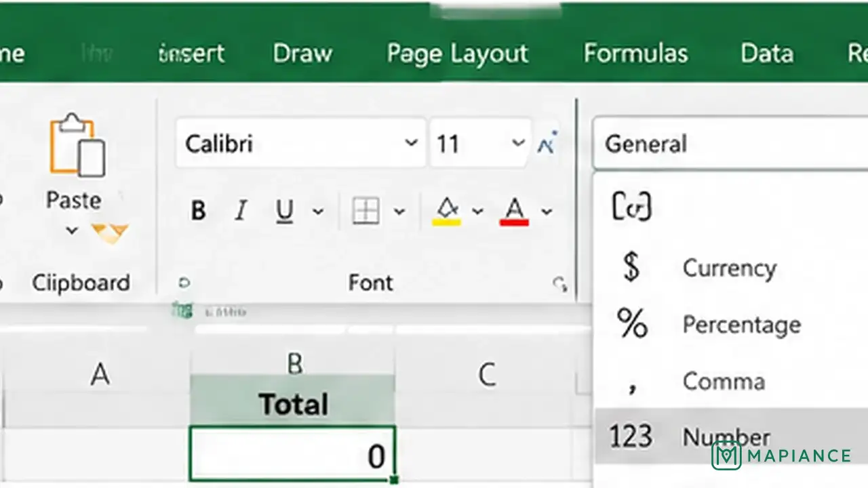Select the cell containing 0
The image size is (868, 488).
click(x=292, y=453)
